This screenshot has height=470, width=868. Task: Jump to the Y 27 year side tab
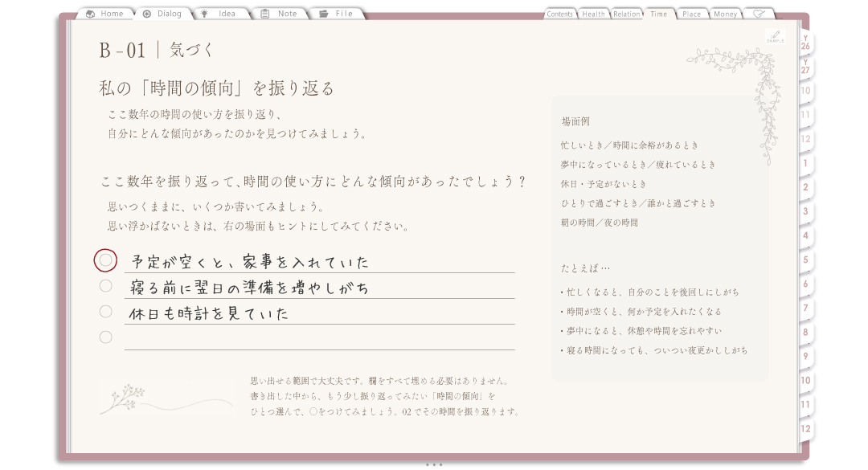pos(805,67)
